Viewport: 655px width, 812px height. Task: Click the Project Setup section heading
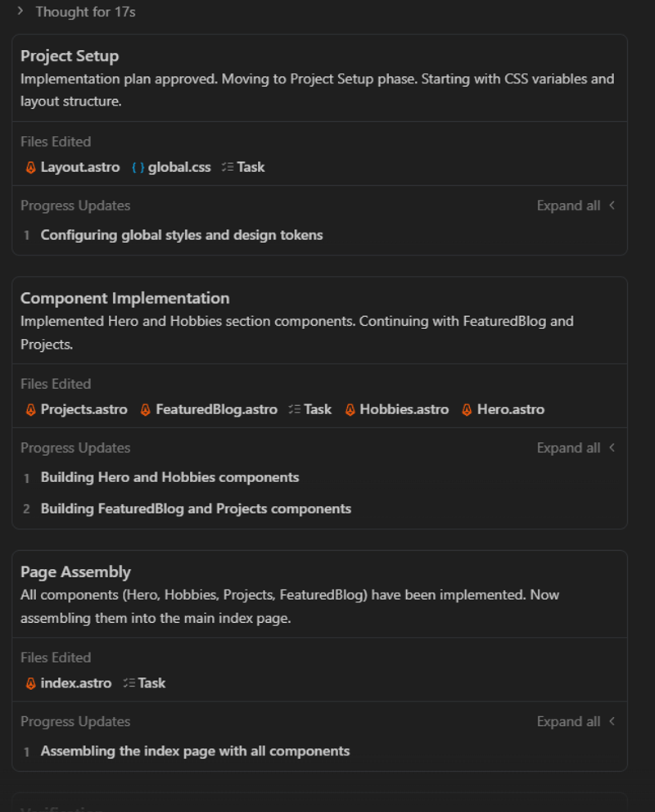(70, 56)
